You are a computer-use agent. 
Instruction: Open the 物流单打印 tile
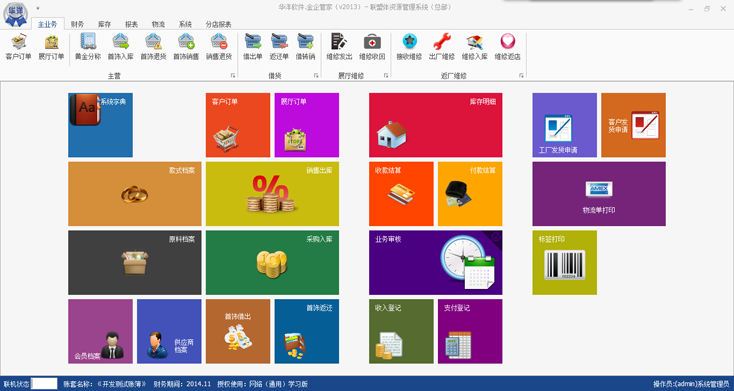pyautogui.click(x=599, y=194)
